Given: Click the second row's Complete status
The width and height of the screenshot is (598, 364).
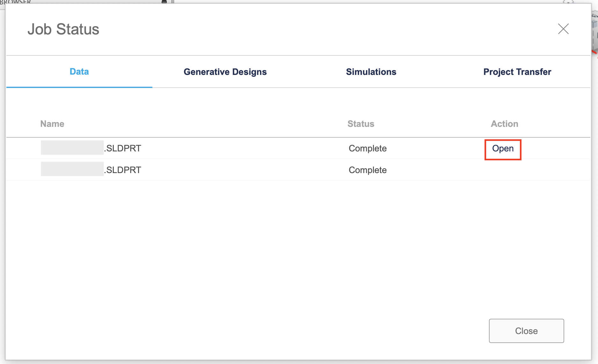Looking at the screenshot, I should [x=368, y=170].
